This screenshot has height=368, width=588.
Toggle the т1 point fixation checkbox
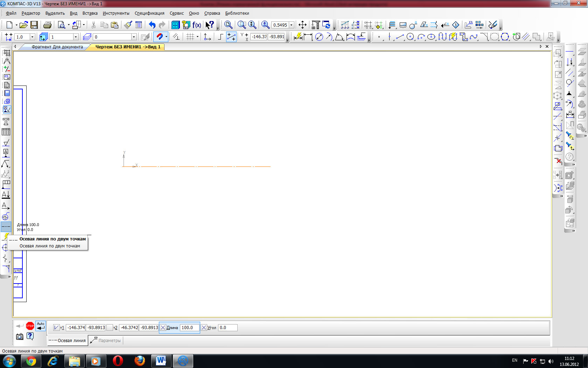[56, 328]
